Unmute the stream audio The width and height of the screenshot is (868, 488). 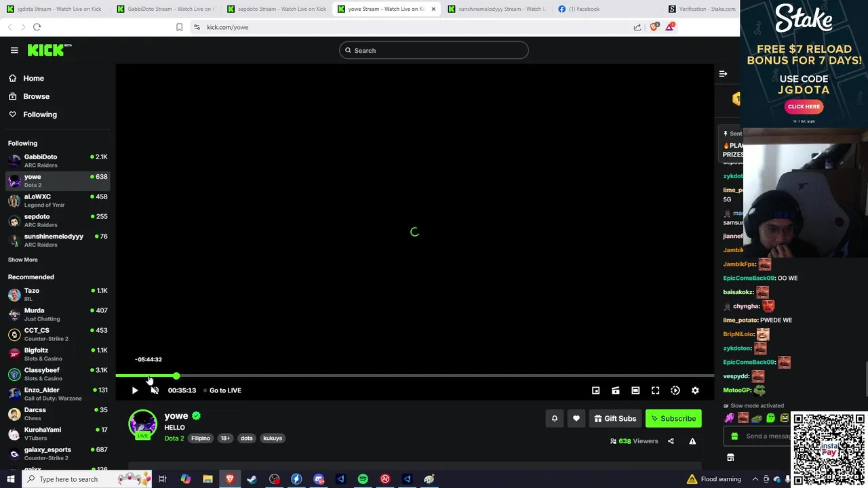[x=155, y=390]
